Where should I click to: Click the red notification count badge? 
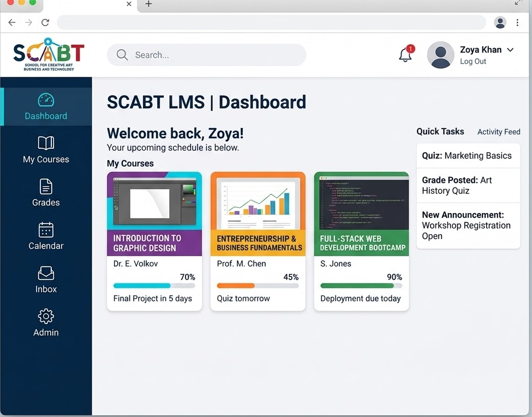click(410, 49)
